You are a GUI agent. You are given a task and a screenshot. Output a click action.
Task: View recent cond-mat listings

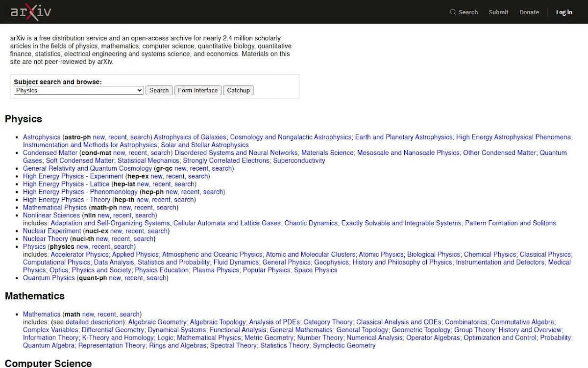point(138,153)
